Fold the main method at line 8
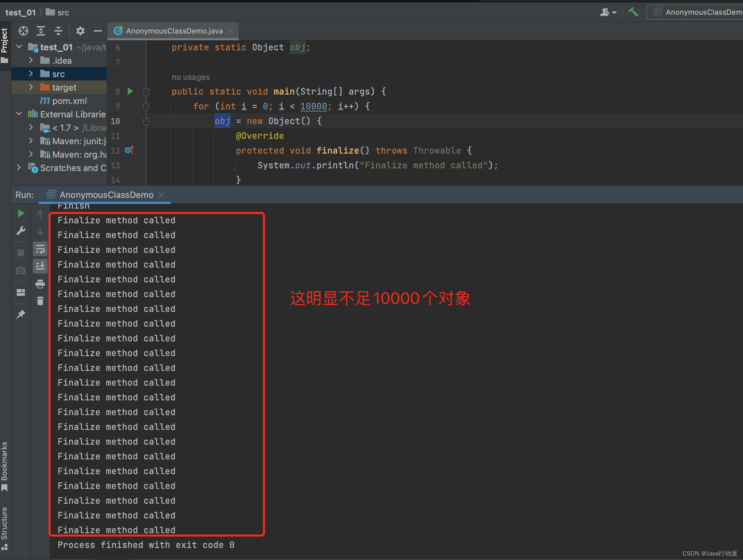This screenshot has width=743, height=560. [146, 92]
